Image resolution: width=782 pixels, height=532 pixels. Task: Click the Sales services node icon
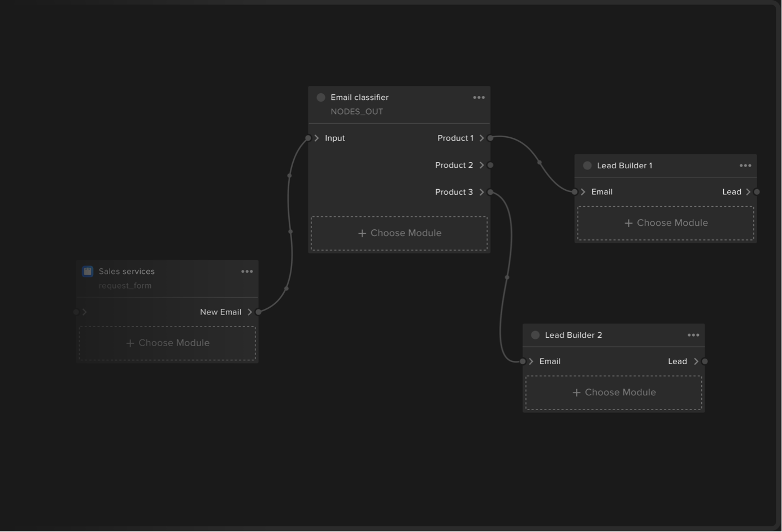tap(88, 271)
